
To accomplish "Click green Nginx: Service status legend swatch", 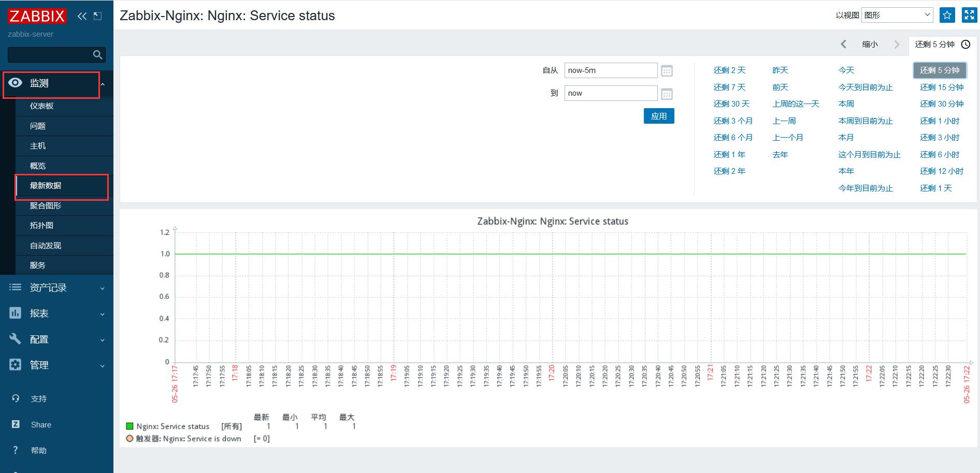I will click(129, 426).
